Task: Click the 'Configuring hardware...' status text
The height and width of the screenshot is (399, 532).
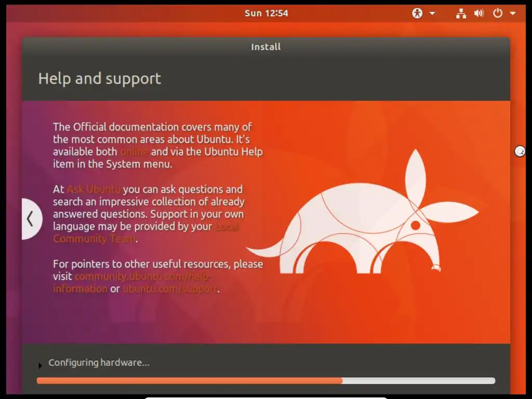Action: pos(99,363)
